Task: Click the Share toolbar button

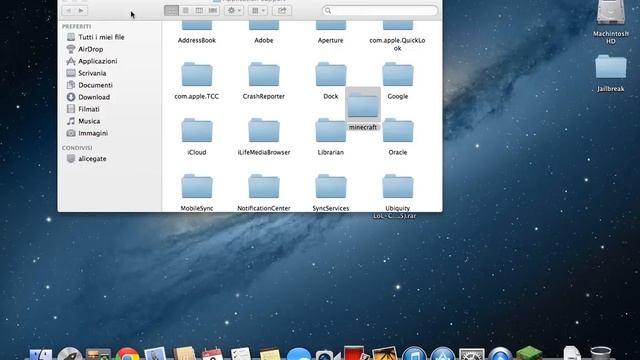Action: 282,11
